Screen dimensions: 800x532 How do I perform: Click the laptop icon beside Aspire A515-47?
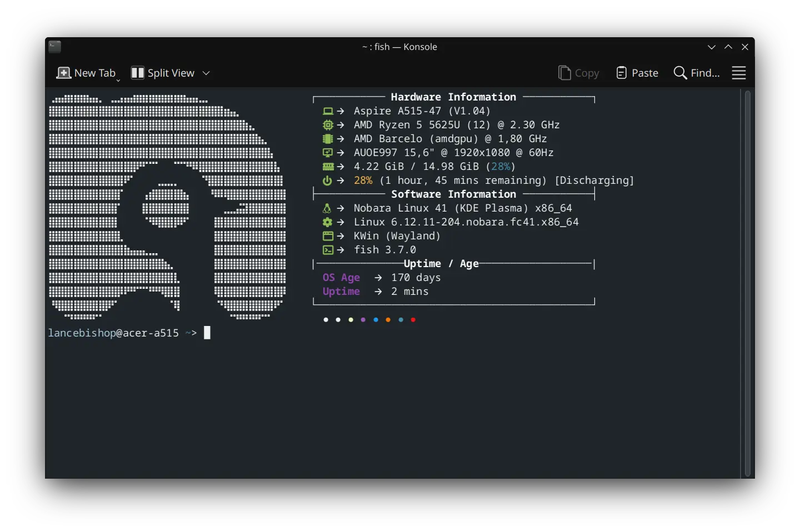click(328, 111)
